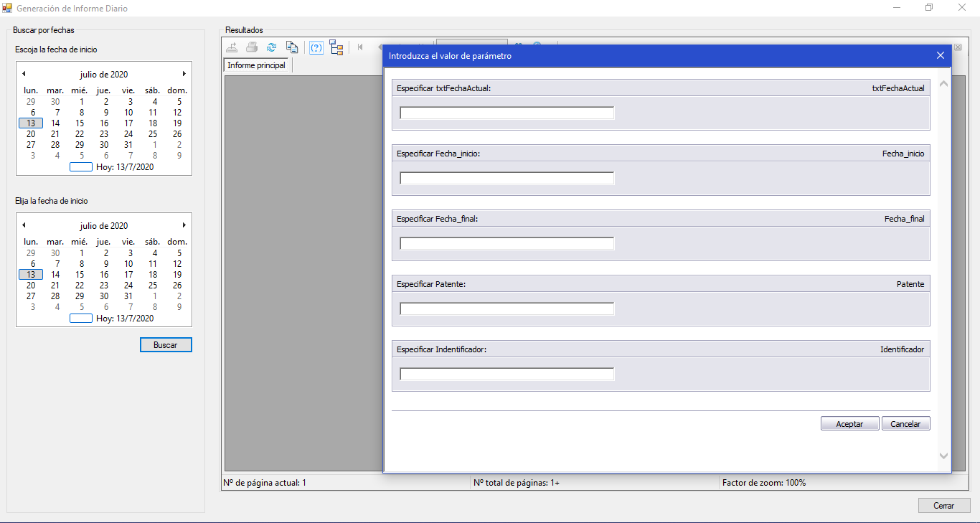Go to first page icon
This screenshot has height=523, width=980.
[x=360, y=47]
